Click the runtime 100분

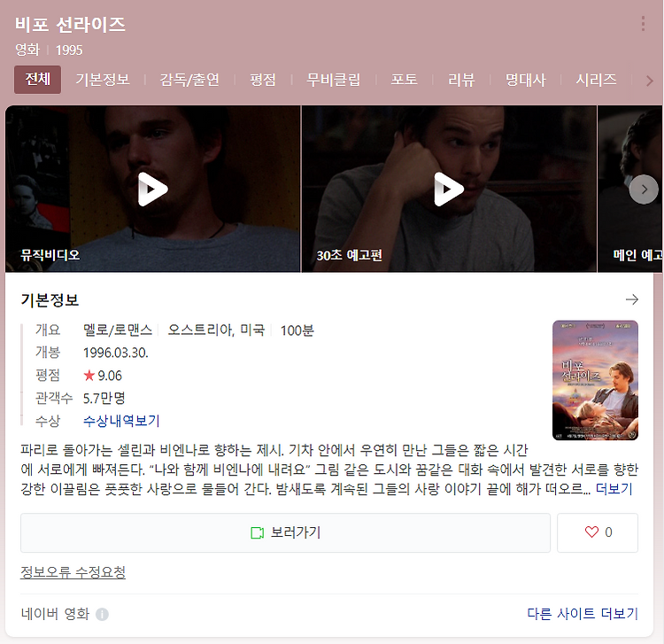click(x=297, y=330)
